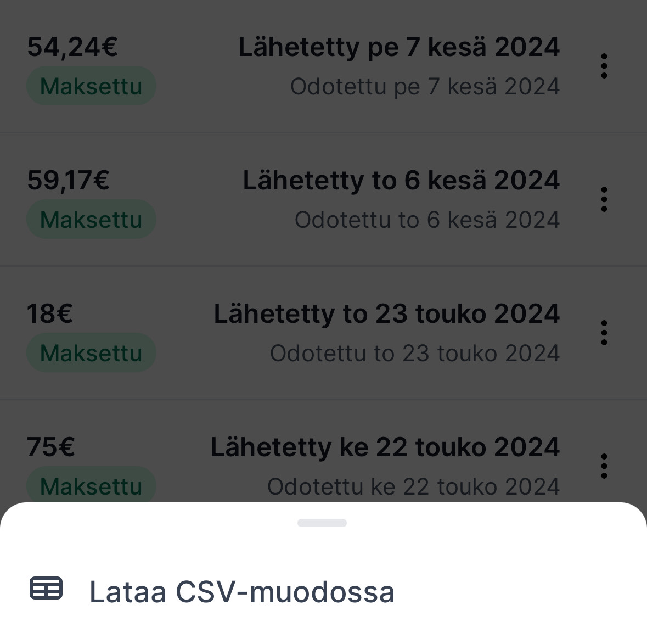
Task: Open the payment sent to 6 kesä 2024
Action: [401, 181]
